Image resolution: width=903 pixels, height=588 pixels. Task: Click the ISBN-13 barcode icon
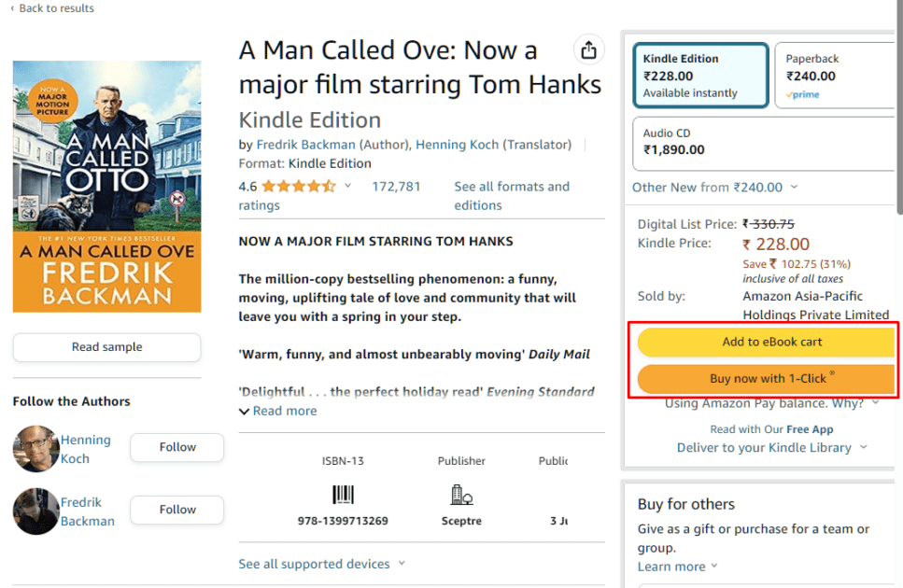343,495
